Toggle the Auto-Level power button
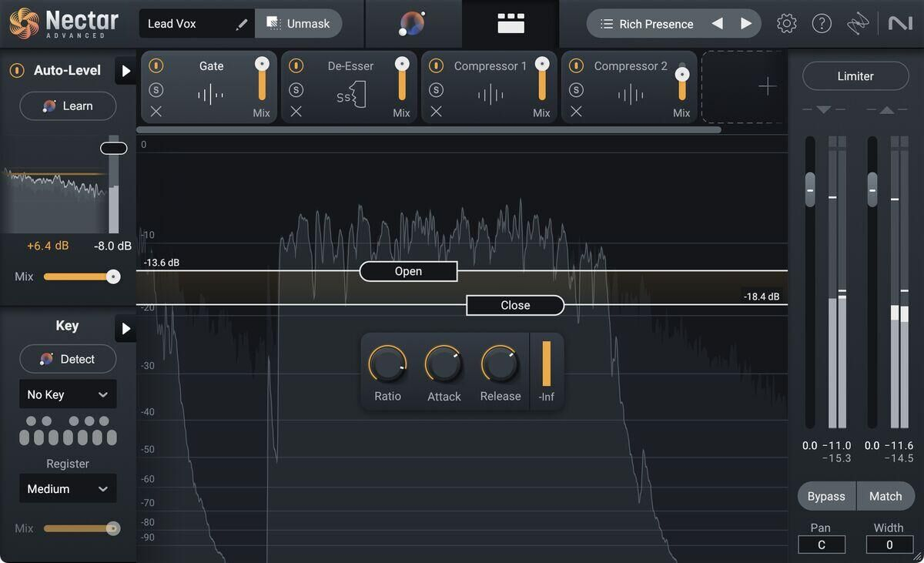Image resolution: width=924 pixels, height=563 pixels. [17, 71]
